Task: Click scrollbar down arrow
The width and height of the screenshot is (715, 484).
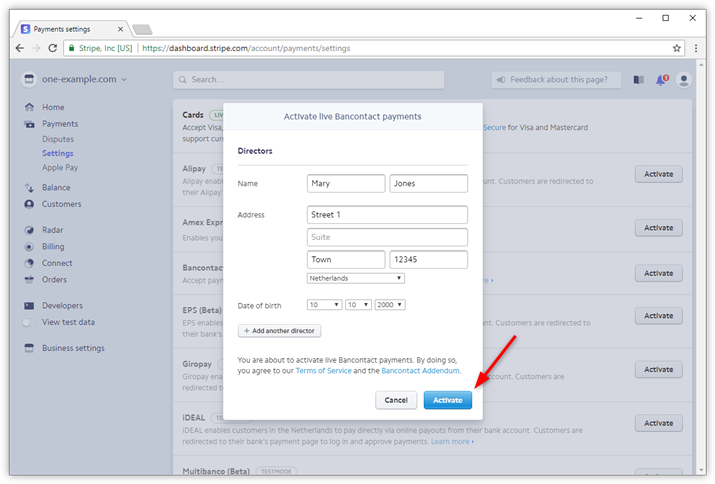Action: [701, 470]
